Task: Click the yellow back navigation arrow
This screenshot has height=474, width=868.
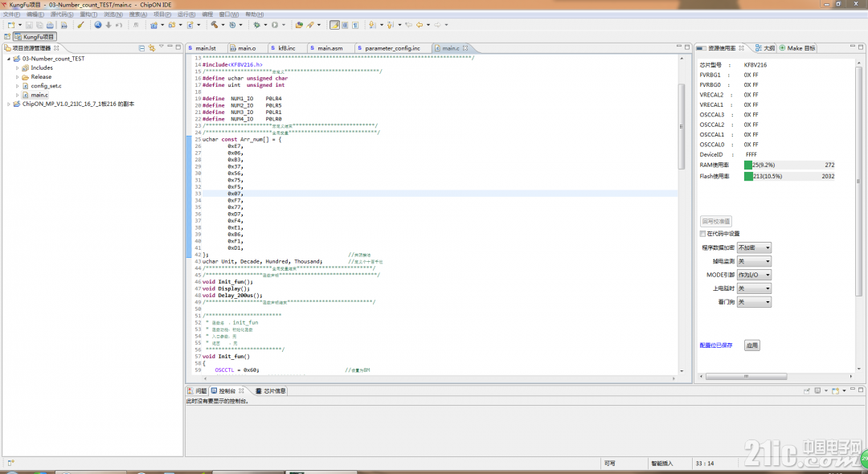Action: 420,25
